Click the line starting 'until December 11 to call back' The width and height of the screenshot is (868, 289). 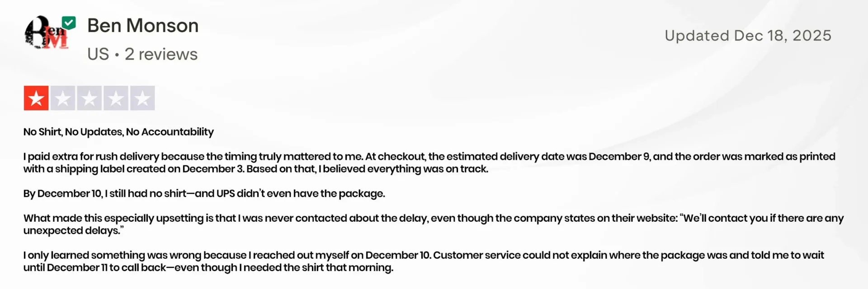[x=208, y=268]
